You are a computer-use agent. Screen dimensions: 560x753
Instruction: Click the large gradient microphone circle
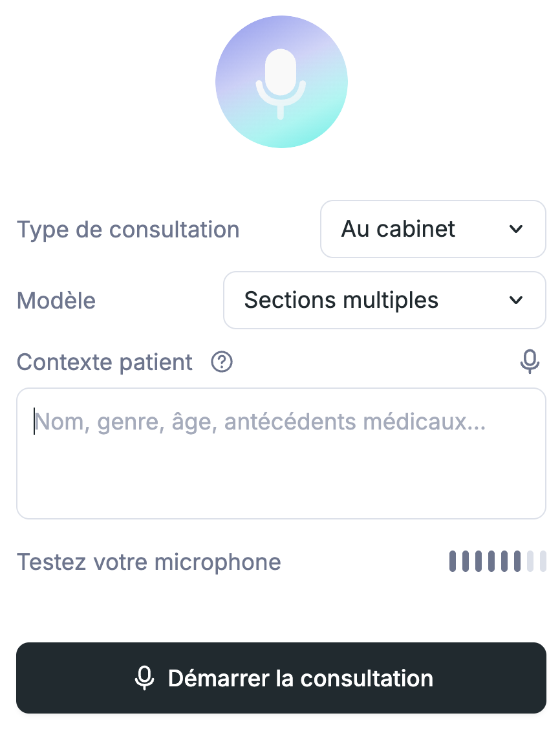(281, 82)
